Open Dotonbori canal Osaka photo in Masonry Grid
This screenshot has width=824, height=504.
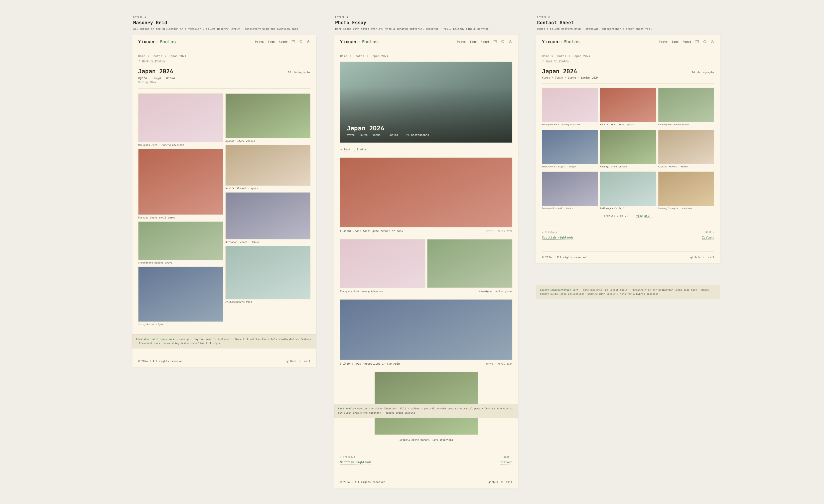268,215
